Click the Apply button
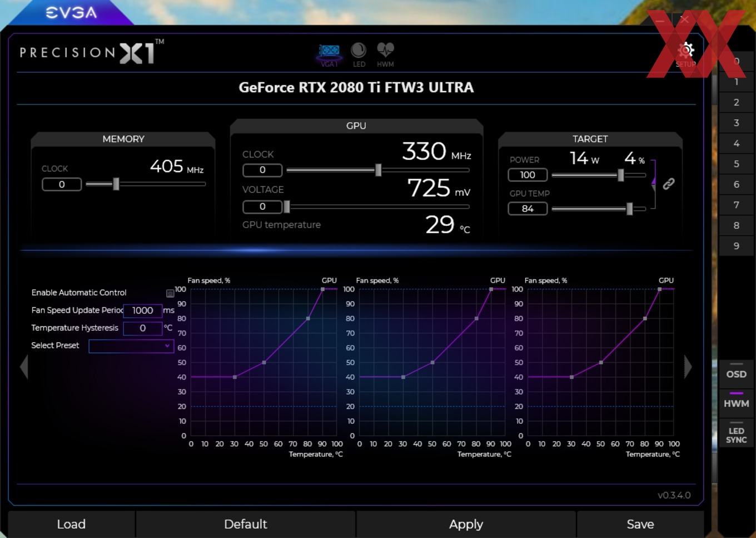The width and height of the screenshot is (756, 538). tap(466, 524)
